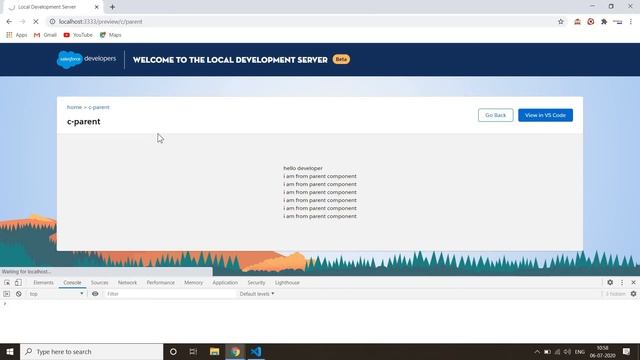Switch to the Sources tab

(x=100, y=282)
